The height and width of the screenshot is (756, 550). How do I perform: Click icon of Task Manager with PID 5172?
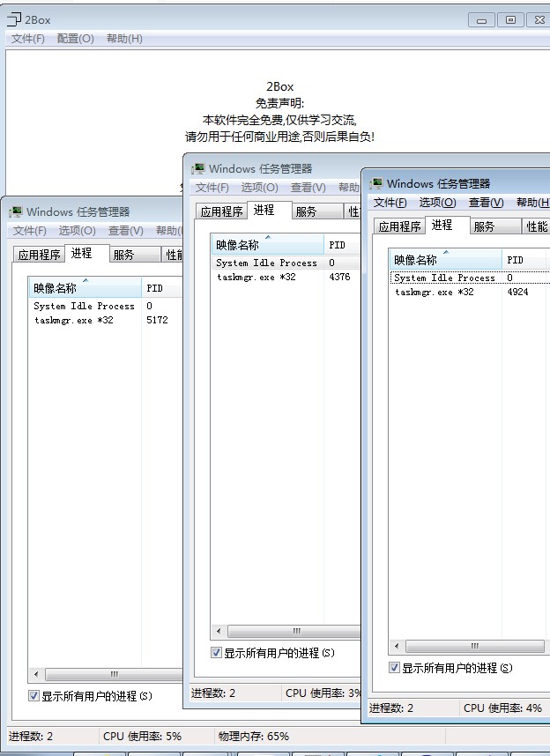tap(16, 211)
